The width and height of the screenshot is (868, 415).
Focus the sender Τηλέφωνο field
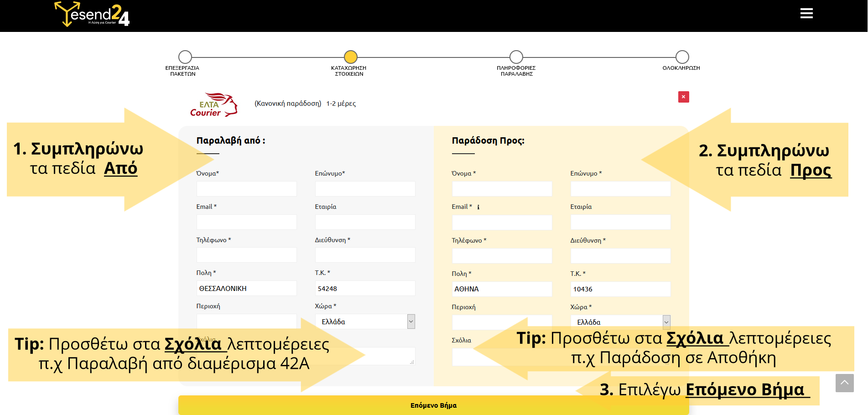246,255
